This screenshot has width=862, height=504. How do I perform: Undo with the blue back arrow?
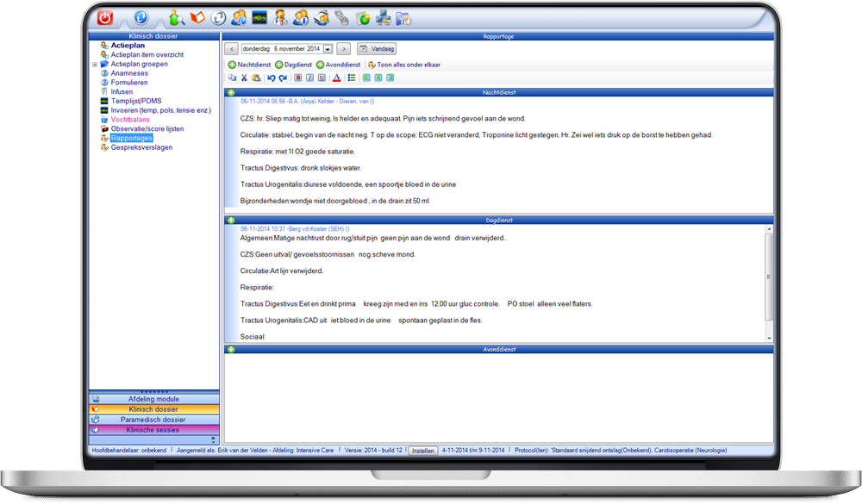click(271, 78)
